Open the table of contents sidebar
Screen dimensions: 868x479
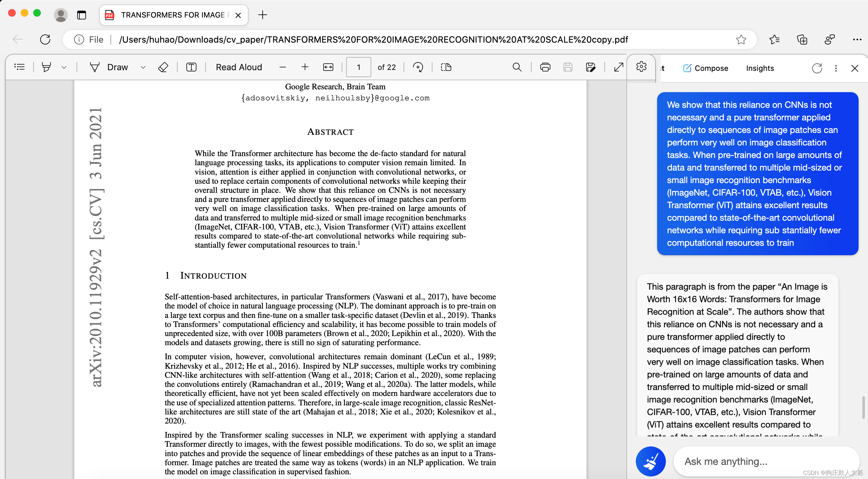[x=19, y=67]
